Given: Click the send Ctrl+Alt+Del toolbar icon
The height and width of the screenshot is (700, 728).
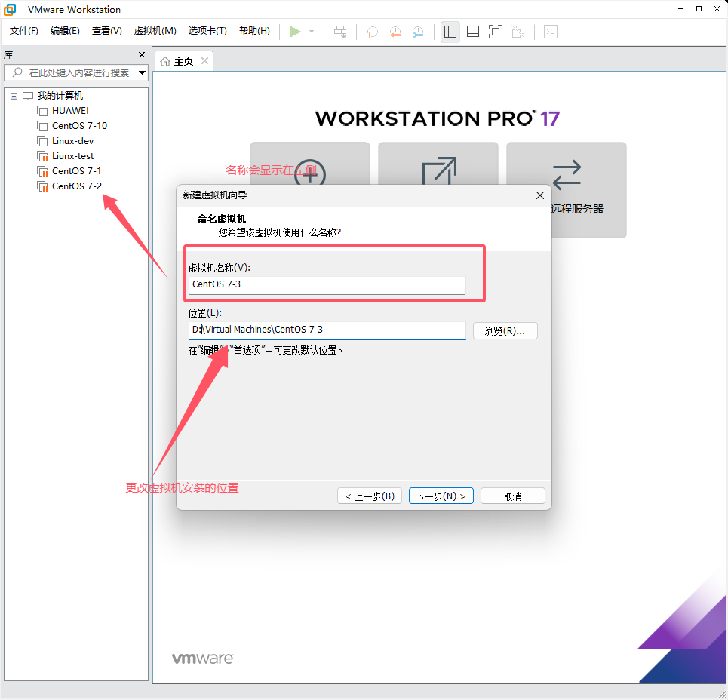Looking at the screenshot, I should coord(340,32).
